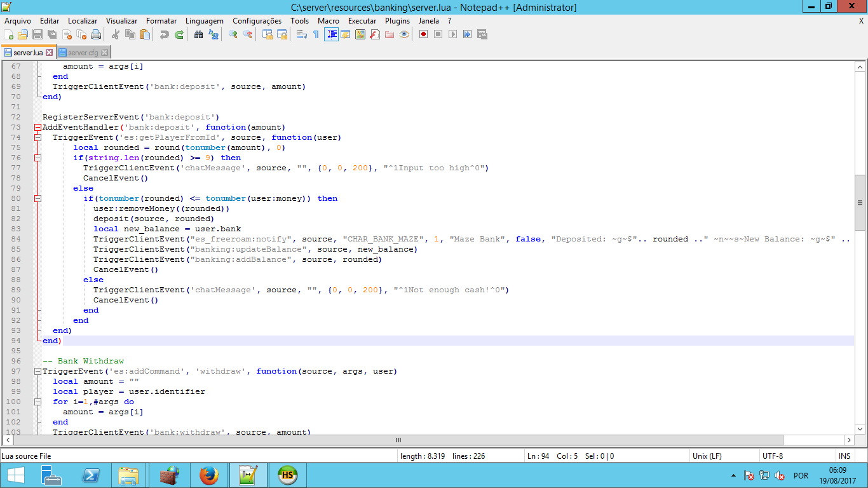The height and width of the screenshot is (488, 868).
Task: Click the vertical scrollbar up arrow
Action: point(860,67)
